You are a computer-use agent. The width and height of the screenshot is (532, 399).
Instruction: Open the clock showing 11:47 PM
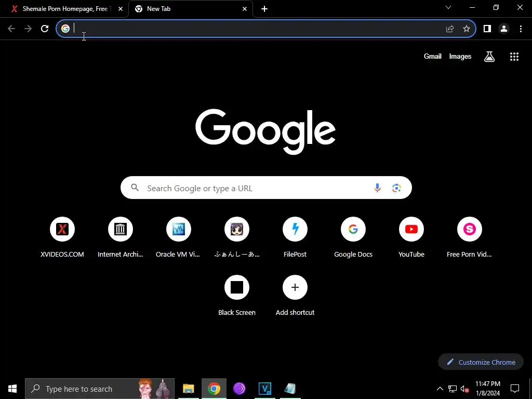point(488,389)
